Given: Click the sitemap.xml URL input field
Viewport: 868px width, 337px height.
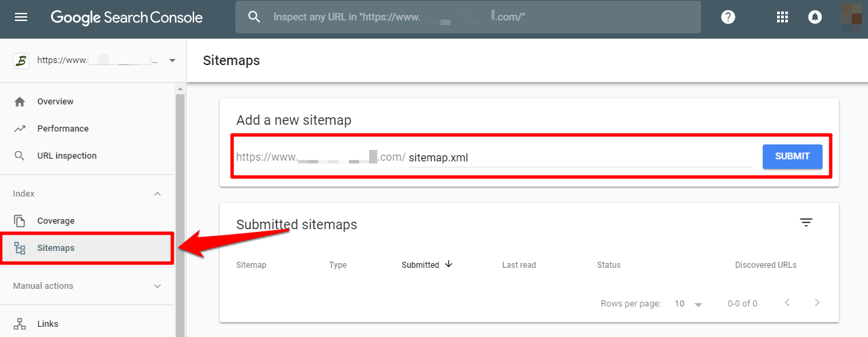Looking at the screenshot, I should pyautogui.click(x=580, y=157).
